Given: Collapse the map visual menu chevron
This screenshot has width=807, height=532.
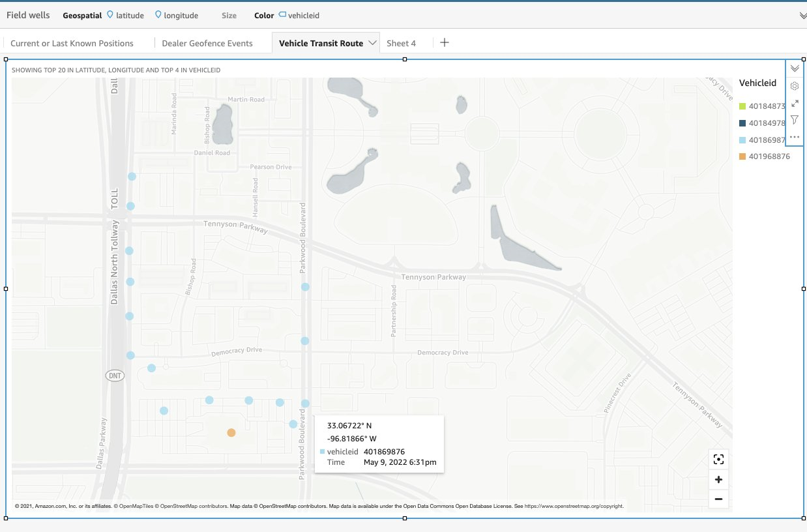Looking at the screenshot, I should pos(794,68).
